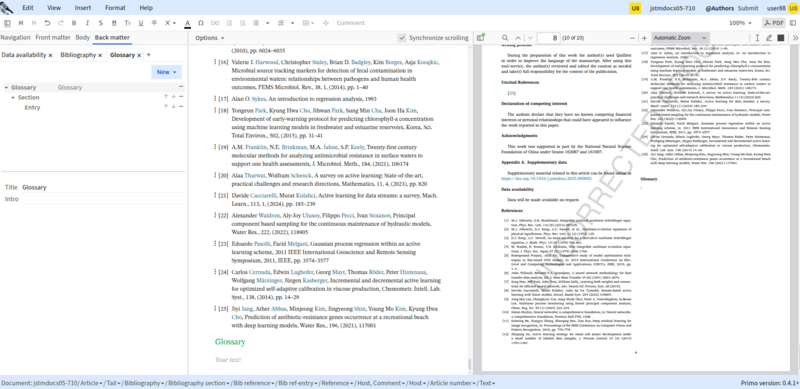Open the table insert dropdown in toolbar
This screenshot has height=389, width=800.
tap(308, 23)
